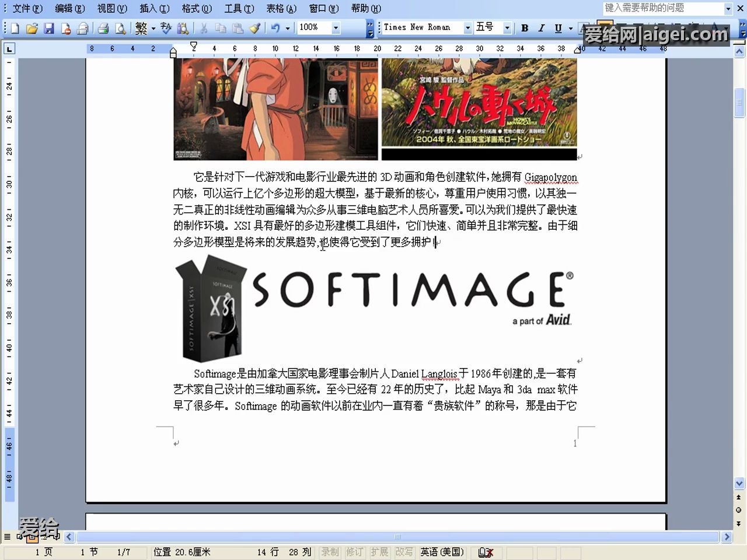Click the horizontal scrollbar thumb

pyautogui.click(x=397, y=537)
